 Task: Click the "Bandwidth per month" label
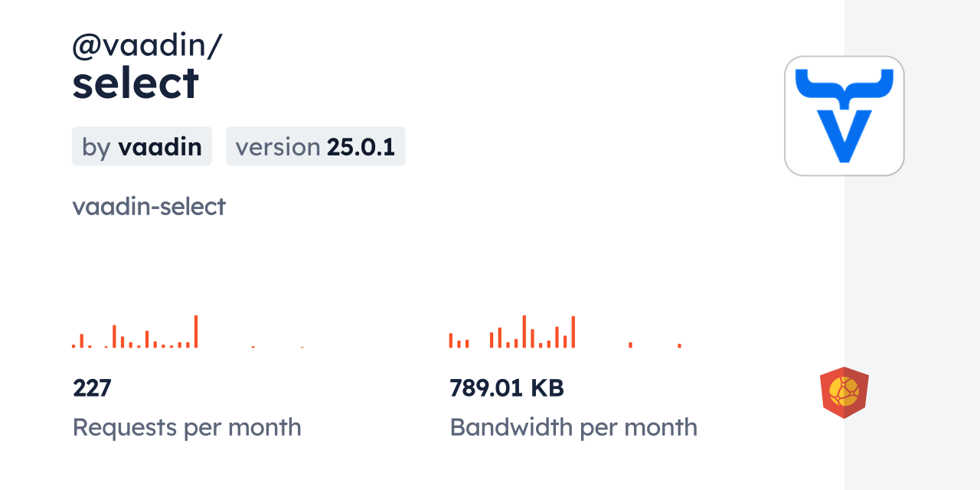[573, 427]
